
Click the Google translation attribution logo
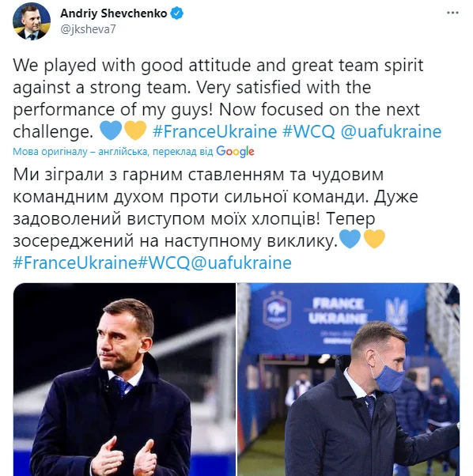[x=235, y=151]
